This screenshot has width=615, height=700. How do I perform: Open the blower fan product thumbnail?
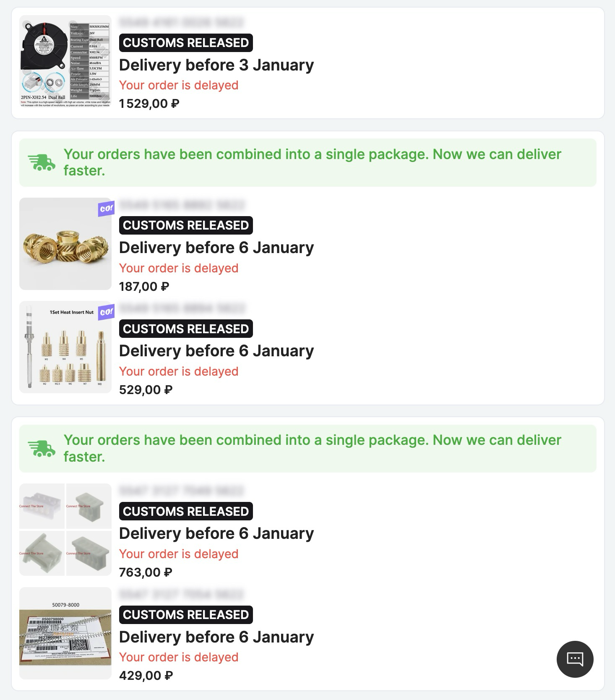coord(65,62)
